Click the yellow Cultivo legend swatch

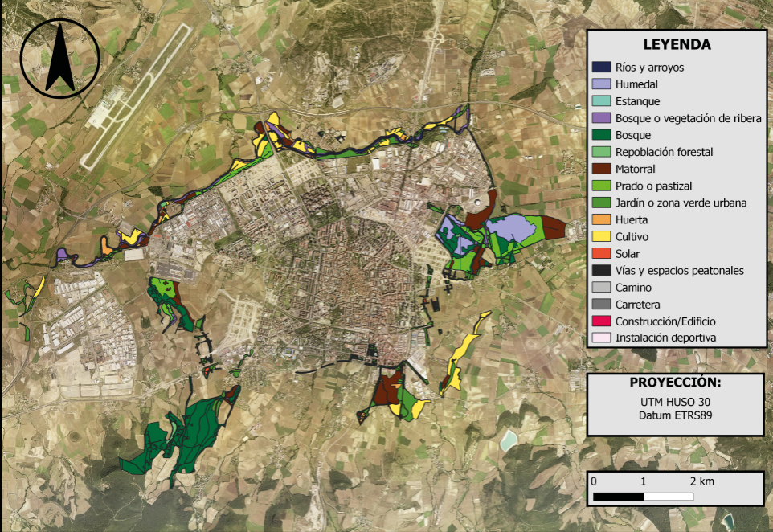[x=601, y=237]
